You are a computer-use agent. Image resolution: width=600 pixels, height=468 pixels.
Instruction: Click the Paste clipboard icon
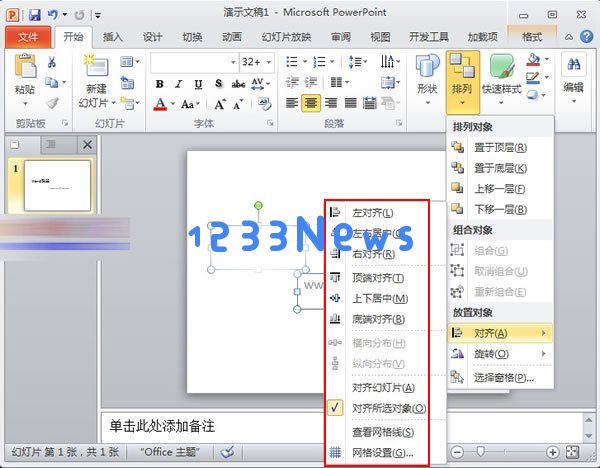click(x=25, y=67)
